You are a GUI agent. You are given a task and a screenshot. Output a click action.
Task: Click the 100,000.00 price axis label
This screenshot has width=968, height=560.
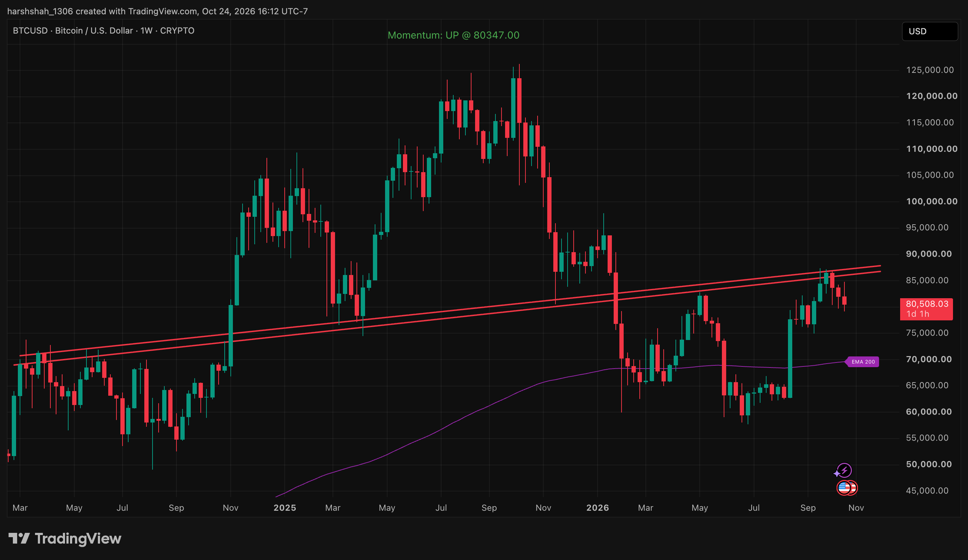pyautogui.click(x=932, y=201)
